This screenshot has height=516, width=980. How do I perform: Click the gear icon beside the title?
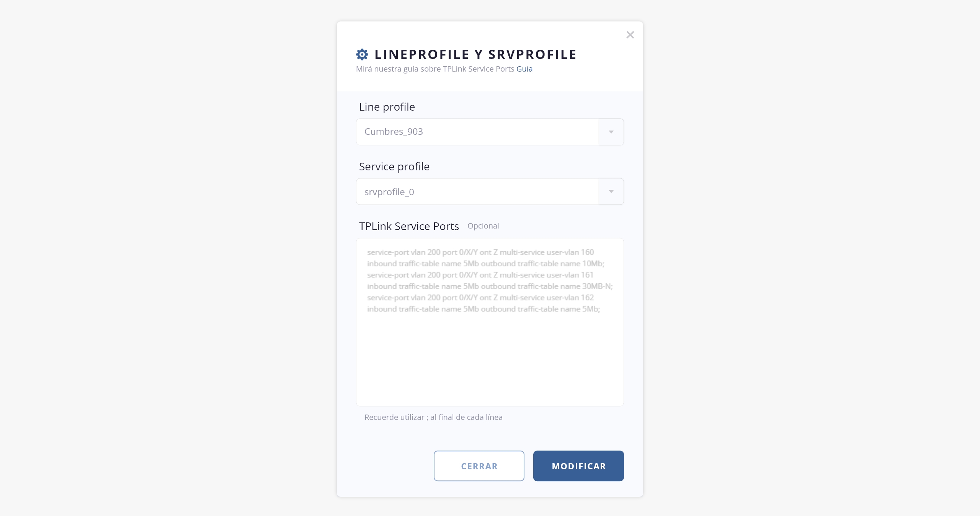pyautogui.click(x=362, y=54)
